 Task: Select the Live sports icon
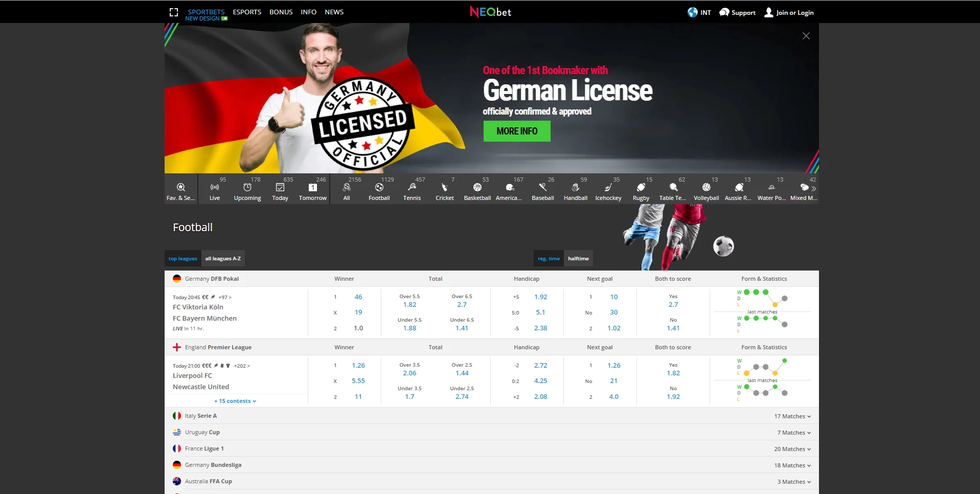tap(215, 187)
